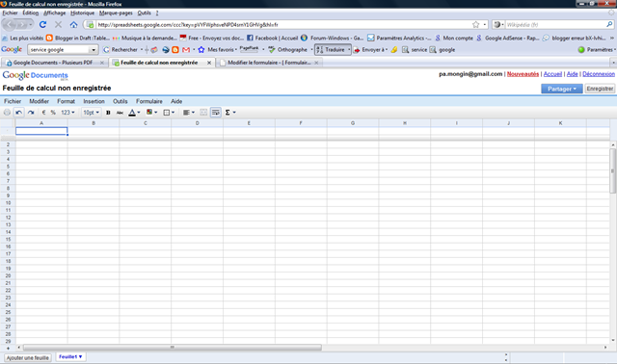Open the alignment dropdown
617x364 pixels.
click(189, 113)
